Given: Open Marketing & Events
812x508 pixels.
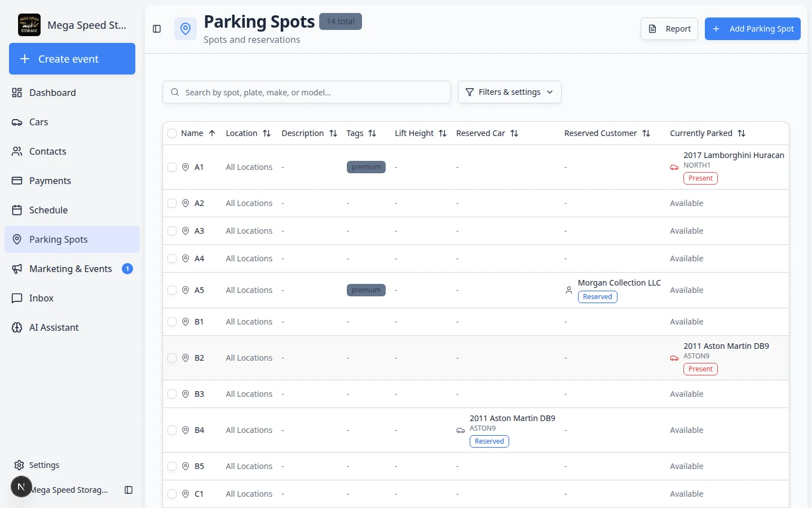Looking at the screenshot, I should [72, 269].
